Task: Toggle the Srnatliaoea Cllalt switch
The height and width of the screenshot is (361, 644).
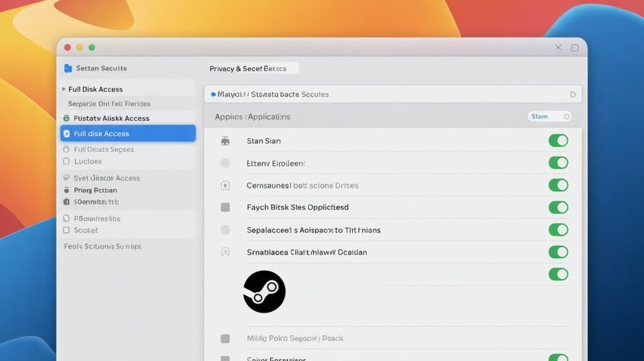Action: [558, 252]
